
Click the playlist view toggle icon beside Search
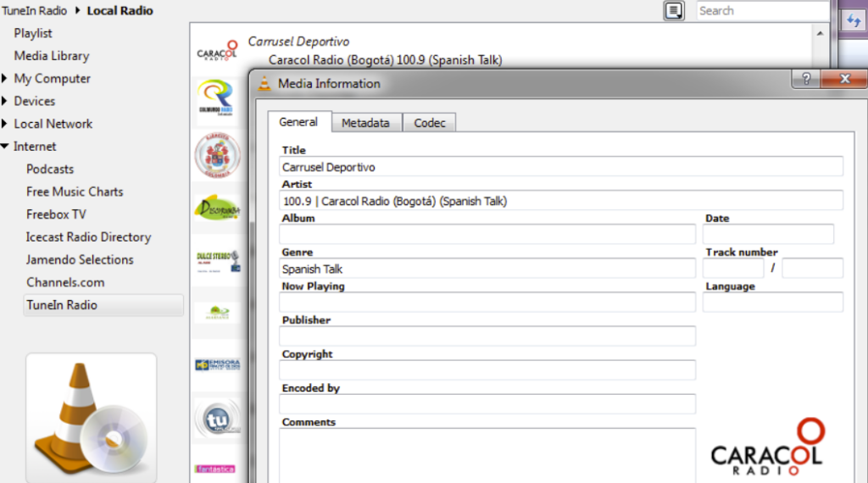click(674, 10)
